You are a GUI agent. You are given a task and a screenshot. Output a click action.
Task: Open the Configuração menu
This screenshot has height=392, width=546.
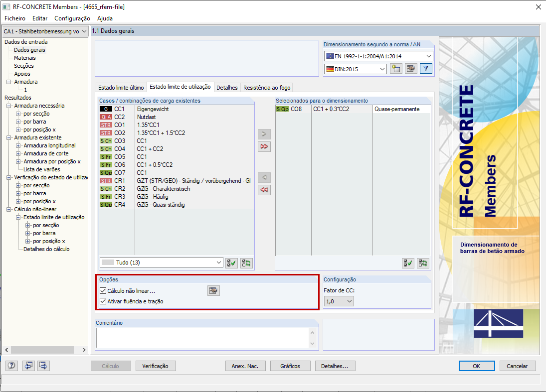pyautogui.click(x=72, y=18)
